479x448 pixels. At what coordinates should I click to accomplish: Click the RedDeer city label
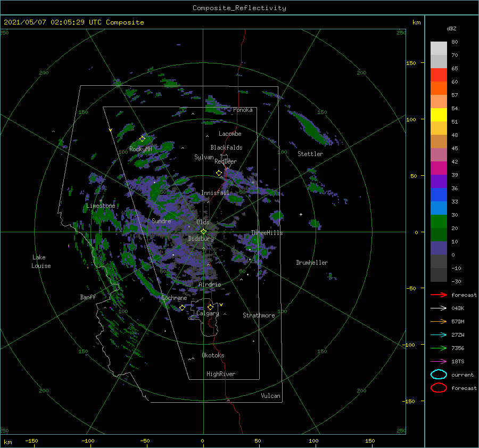(x=226, y=161)
